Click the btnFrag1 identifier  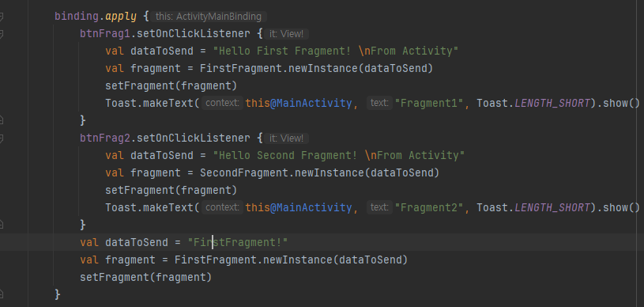pos(105,34)
